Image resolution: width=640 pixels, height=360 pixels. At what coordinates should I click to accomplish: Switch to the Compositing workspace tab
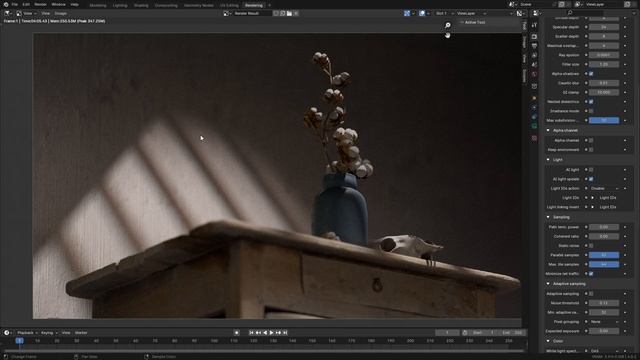[x=166, y=6]
